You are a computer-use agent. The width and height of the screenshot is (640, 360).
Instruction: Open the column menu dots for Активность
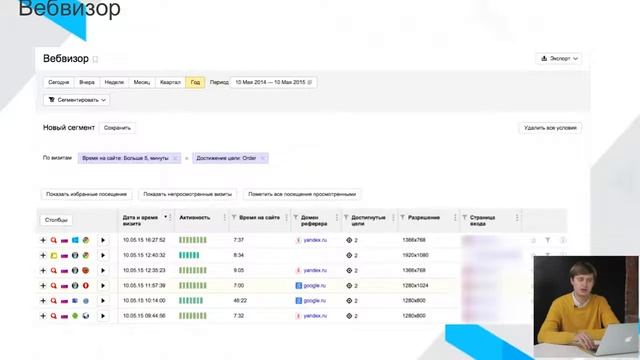[224, 218]
